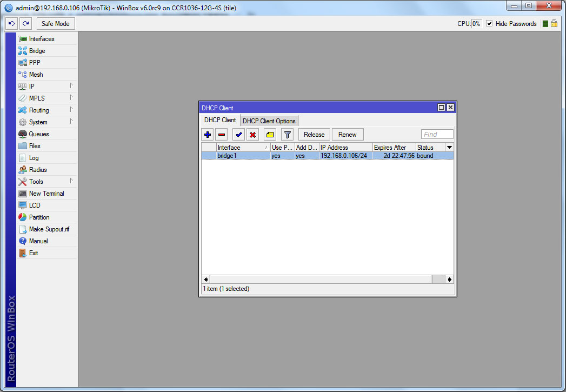Click the funnel Filter icon

[x=287, y=135]
